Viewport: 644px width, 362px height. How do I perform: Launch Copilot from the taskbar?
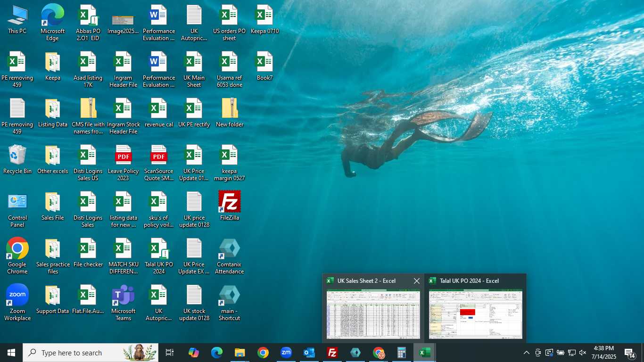click(x=193, y=353)
